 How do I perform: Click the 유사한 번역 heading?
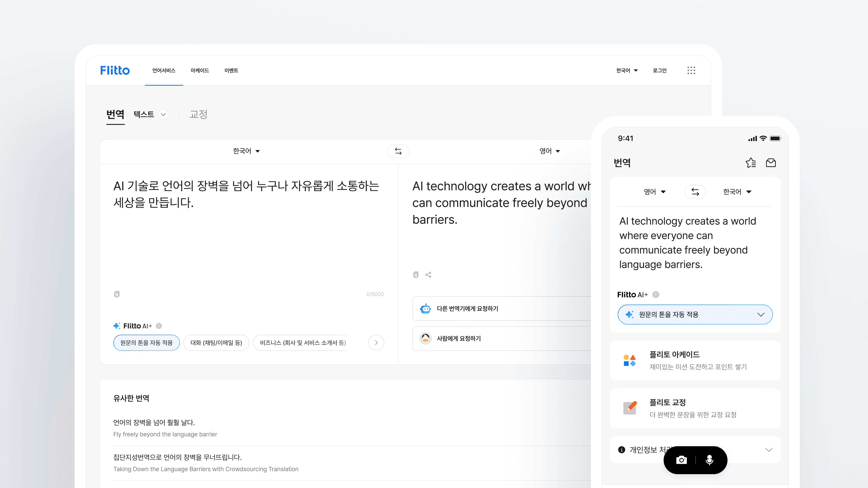(131, 398)
